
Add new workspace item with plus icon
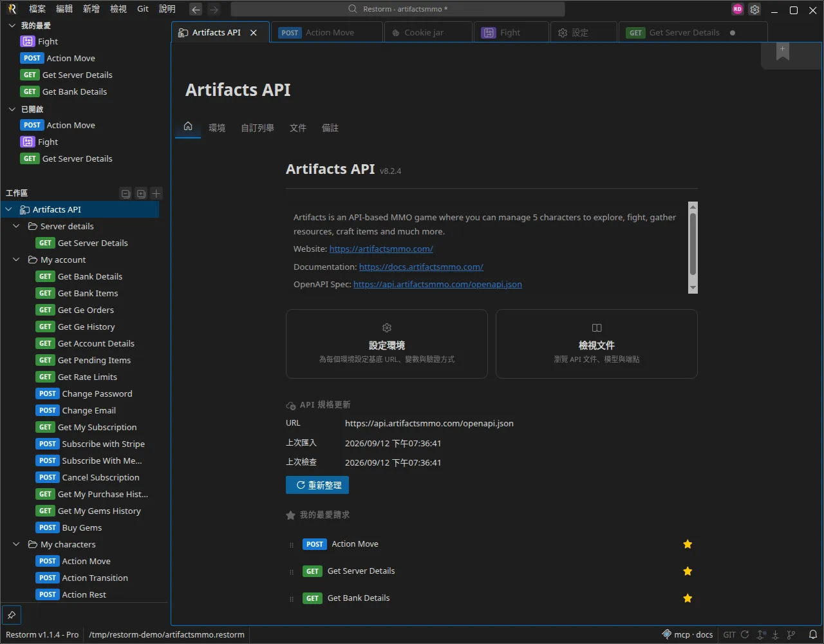pos(156,193)
